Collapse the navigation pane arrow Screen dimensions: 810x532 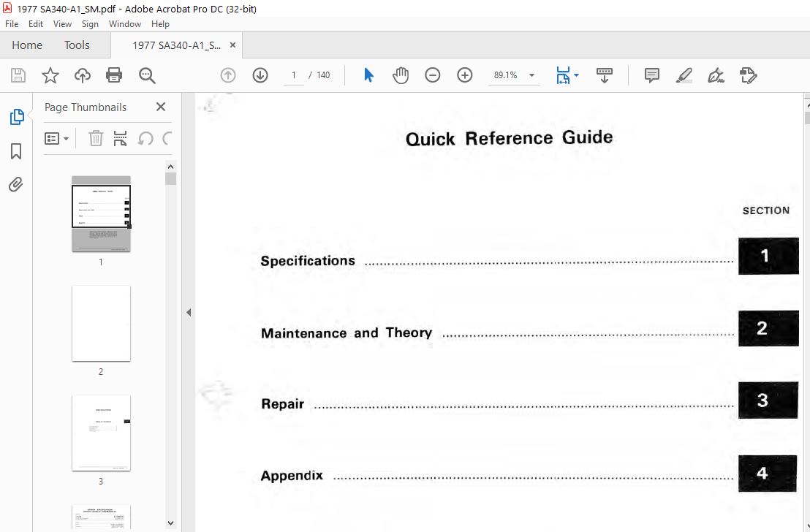189,313
